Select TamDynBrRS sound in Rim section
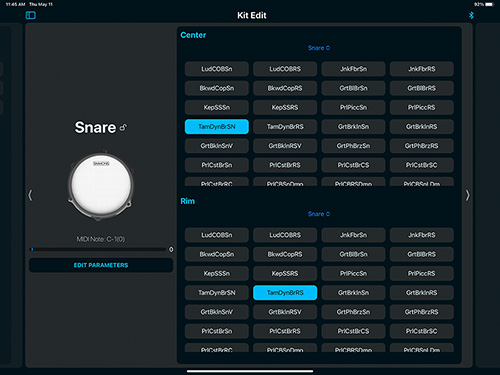Viewport: 500px width, 375px height. tap(285, 293)
